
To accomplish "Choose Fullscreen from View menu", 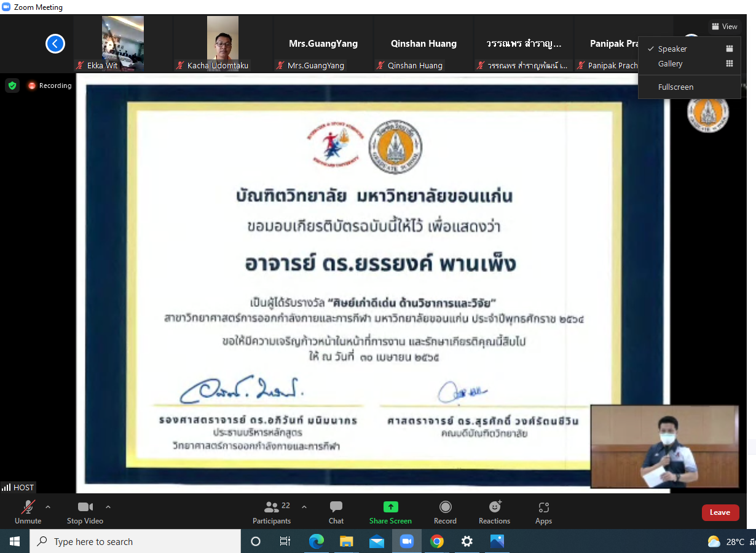I will 675,87.
